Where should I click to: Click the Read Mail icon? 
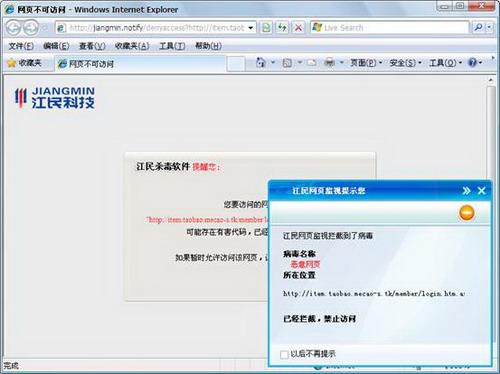click(312, 63)
